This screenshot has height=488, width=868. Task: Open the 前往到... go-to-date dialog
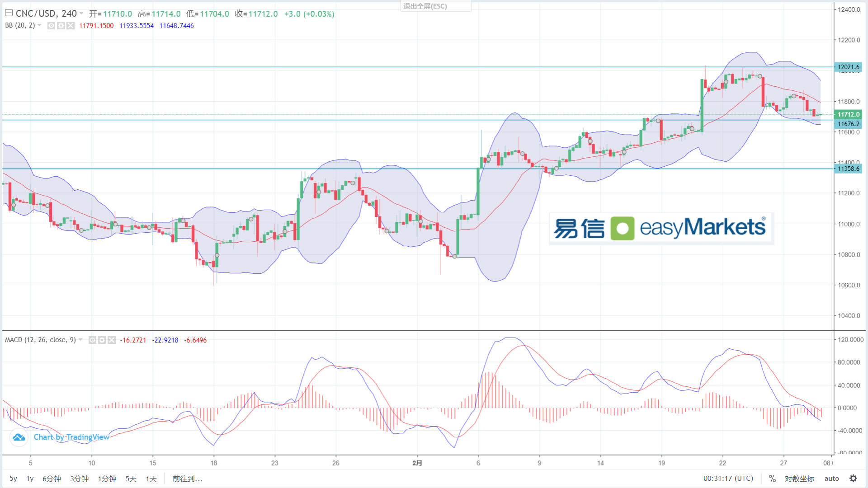(188, 479)
